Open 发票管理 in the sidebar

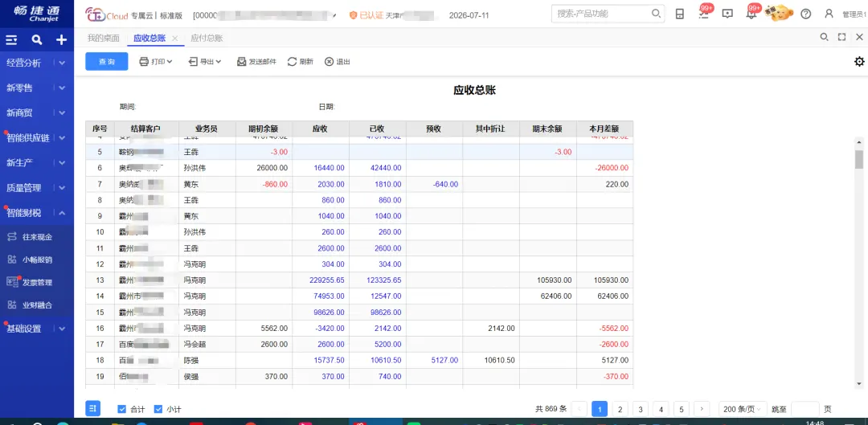(x=37, y=282)
